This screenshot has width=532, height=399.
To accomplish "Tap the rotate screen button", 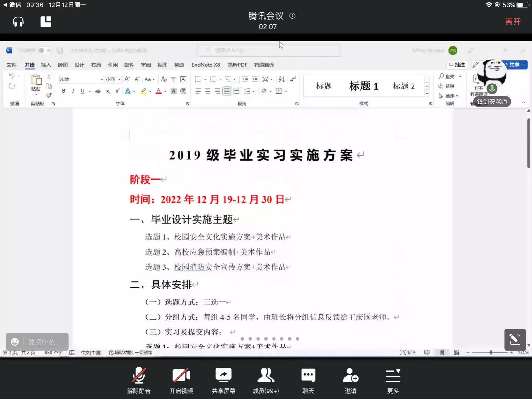I will coord(515,339).
